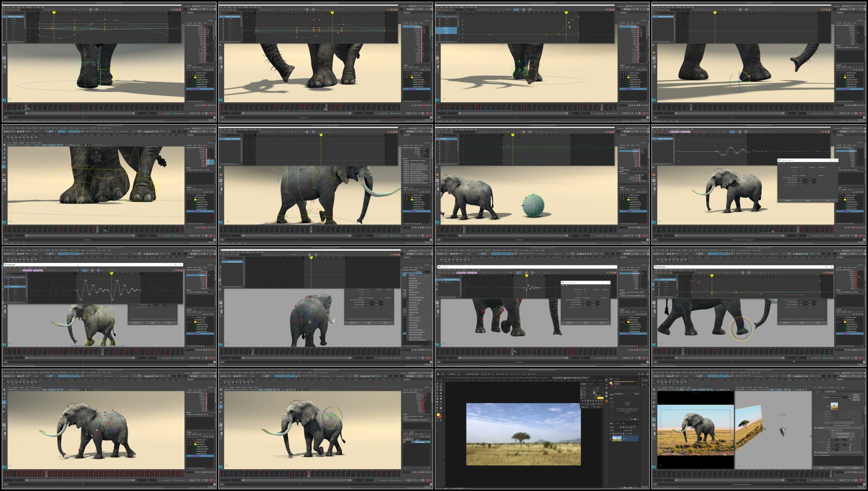Switch to Paragraph tab in Photoshop

(x=591, y=384)
